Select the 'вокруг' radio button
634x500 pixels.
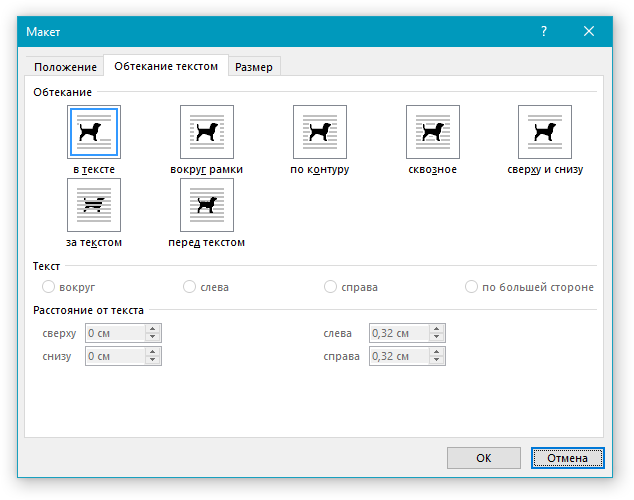[x=48, y=287]
